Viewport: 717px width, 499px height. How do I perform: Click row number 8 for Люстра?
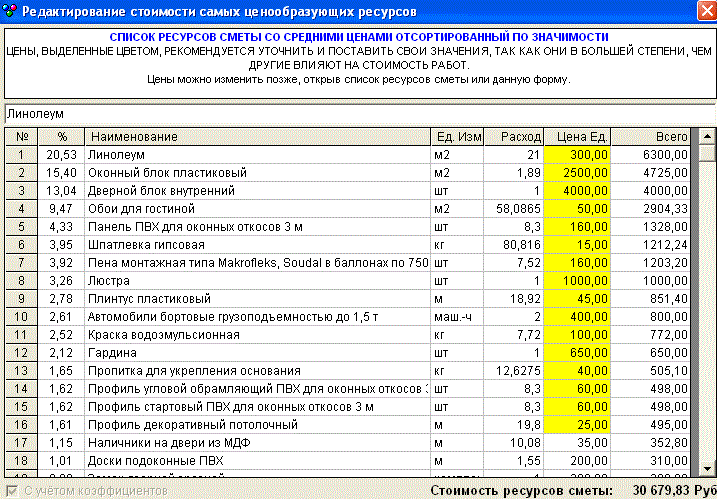click(x=21, y=281)
